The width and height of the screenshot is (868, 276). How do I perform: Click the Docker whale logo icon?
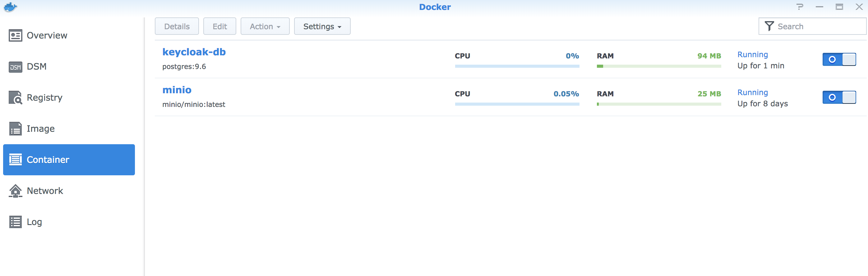tap(10, 7)
